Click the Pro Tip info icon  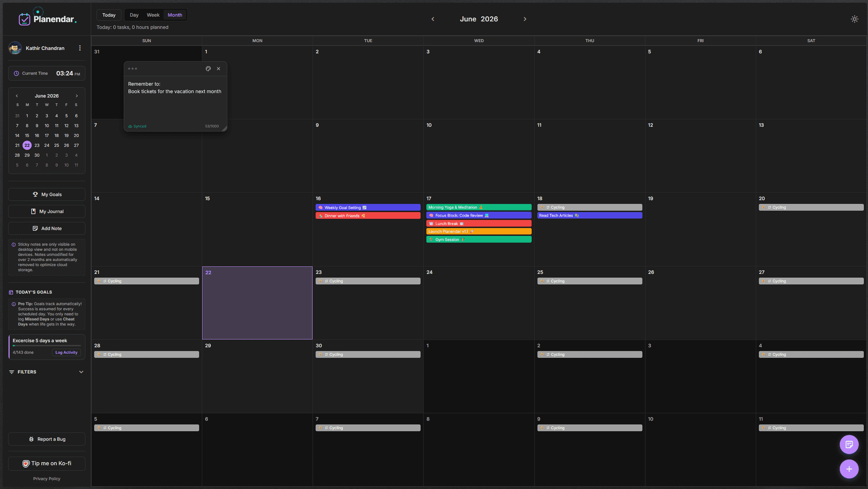(x=14, y=304)
